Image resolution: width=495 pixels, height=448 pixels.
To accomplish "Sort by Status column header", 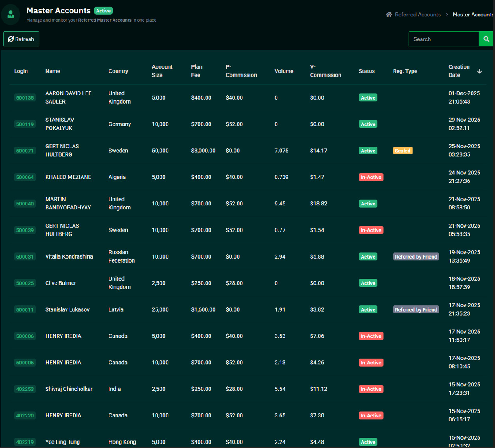I will [366, 71].
